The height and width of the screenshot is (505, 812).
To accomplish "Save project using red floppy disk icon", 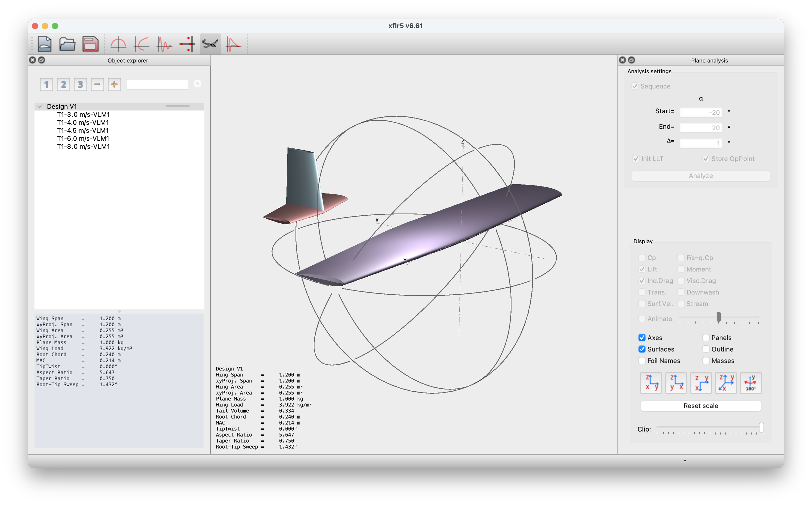I will tap(90, 44).
